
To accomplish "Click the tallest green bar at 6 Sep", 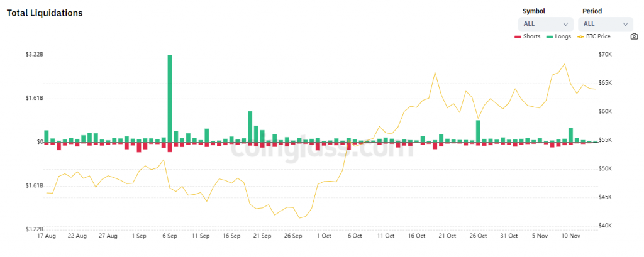I will click(x=170, y=99).
